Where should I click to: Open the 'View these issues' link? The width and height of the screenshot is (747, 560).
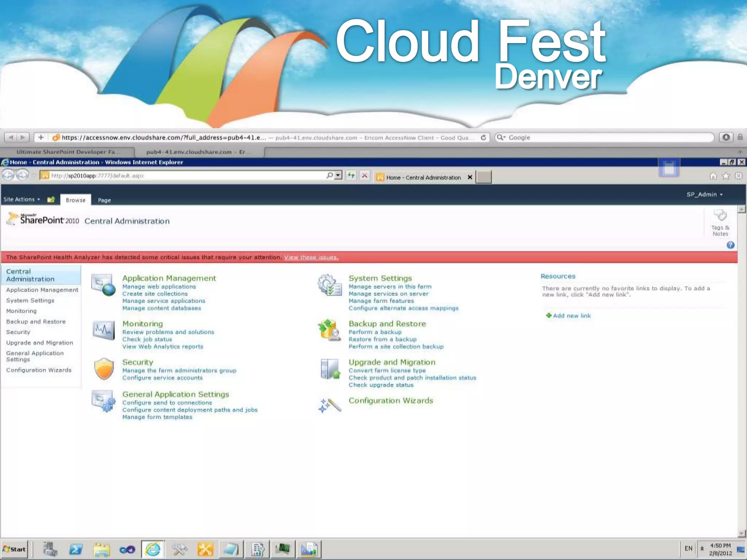311,257
